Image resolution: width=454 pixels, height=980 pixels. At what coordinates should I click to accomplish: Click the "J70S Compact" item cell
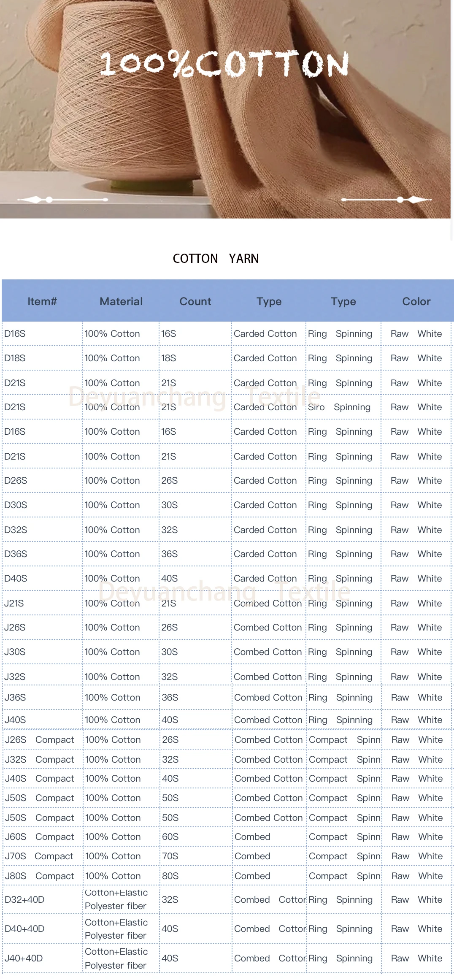[x=39, y=856]
